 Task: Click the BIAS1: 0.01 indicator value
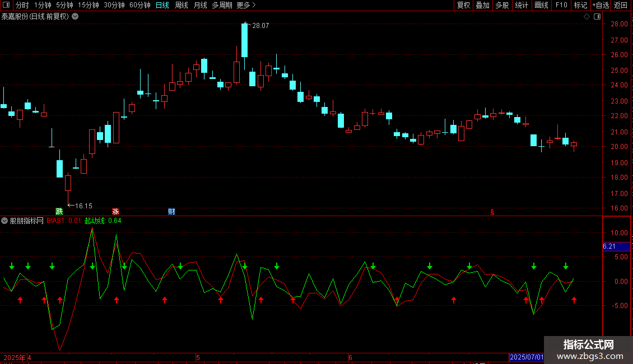tap(64, 221)
